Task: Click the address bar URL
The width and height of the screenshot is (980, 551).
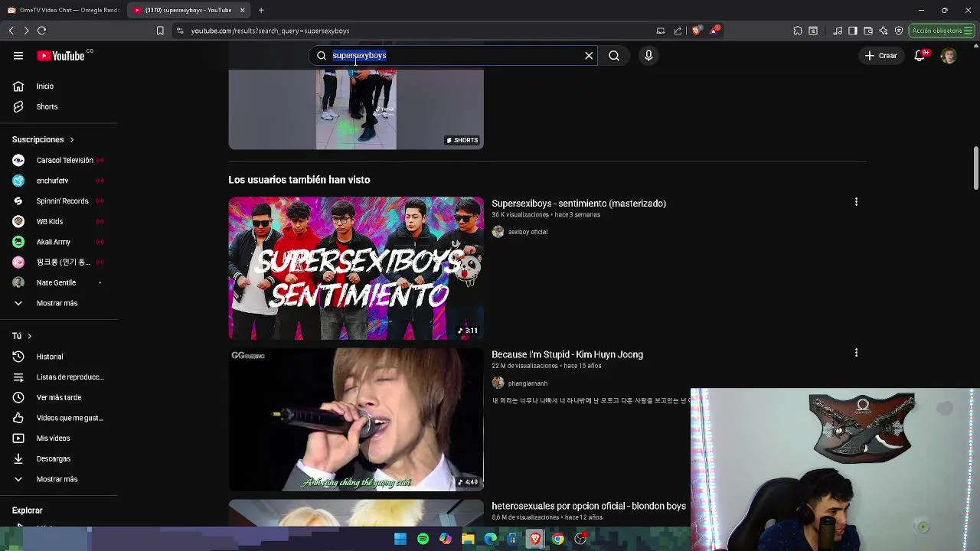Action: pyautogui.click(x=270, y=31)
